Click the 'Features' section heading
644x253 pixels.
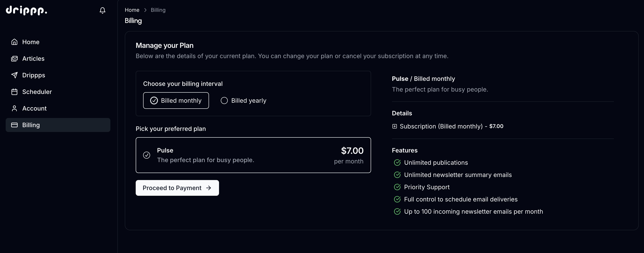(405, 150)
